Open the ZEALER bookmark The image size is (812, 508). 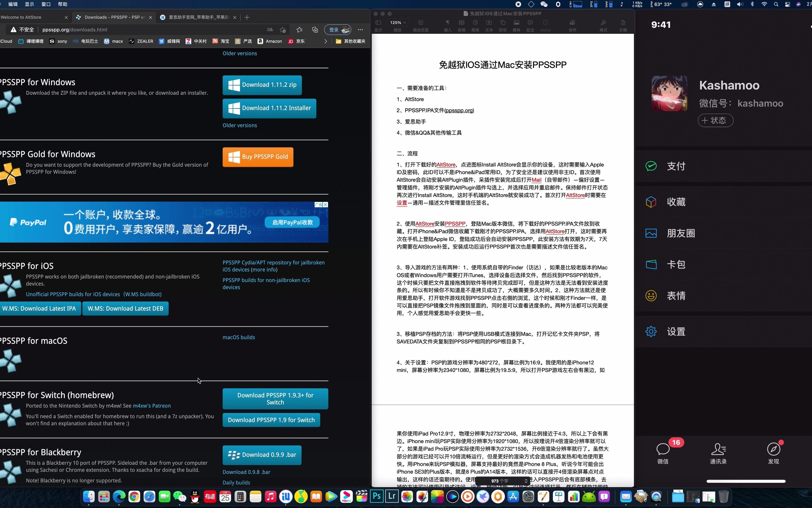(x=141, y=41)
